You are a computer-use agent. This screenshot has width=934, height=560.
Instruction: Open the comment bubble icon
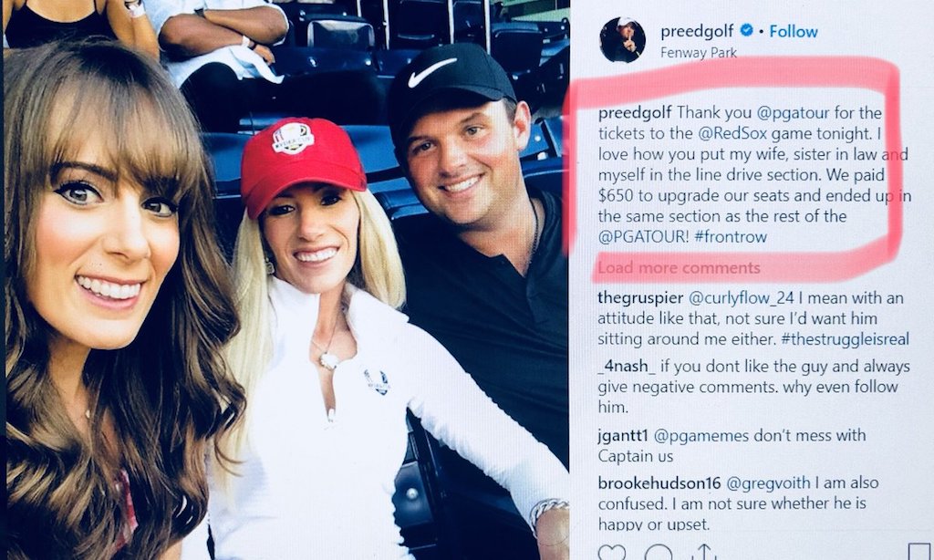tap(659, 553)
